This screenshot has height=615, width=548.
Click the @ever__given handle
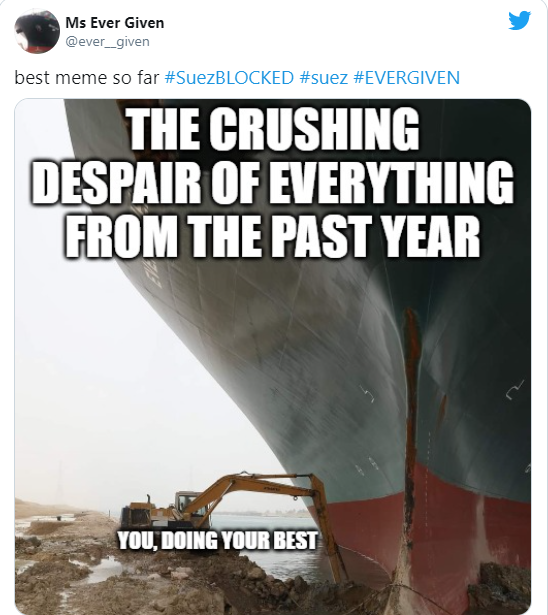pyautogui.click(x=107, y=42)
